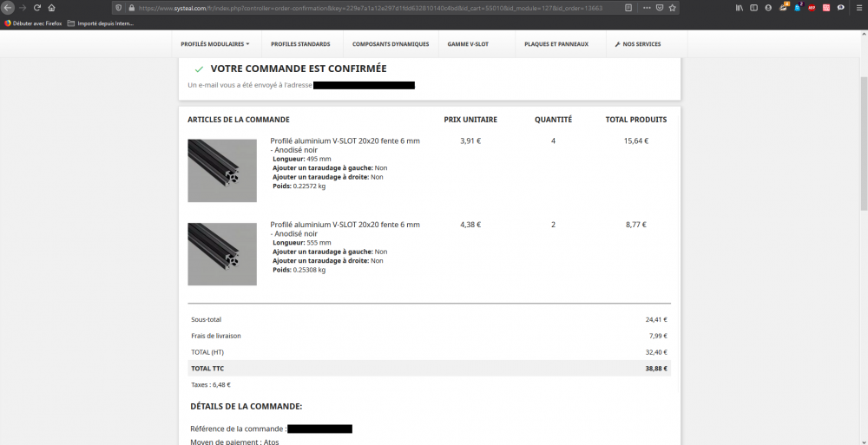Viewport: 868px width, 445px height.
Task: Click the 495 mm profile product thumbnail
Action: tap(222, 171)
